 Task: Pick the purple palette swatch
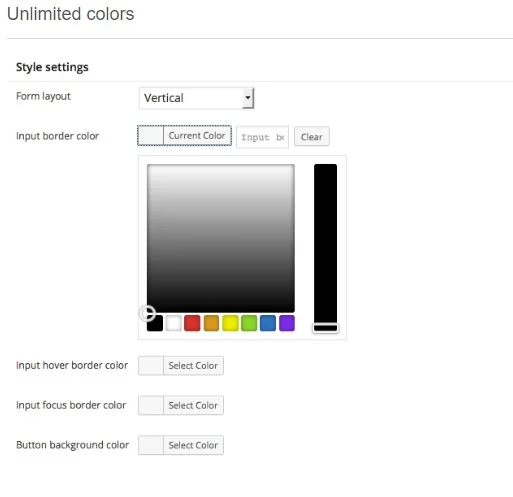click(x=287, y=323)
